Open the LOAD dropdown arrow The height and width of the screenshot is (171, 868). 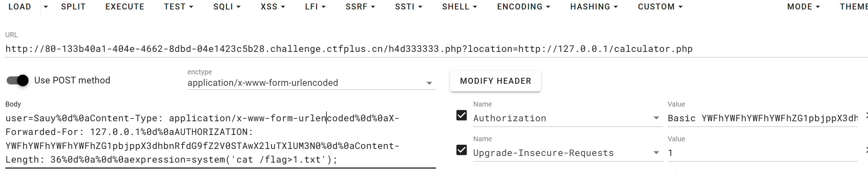click(46, 7)
